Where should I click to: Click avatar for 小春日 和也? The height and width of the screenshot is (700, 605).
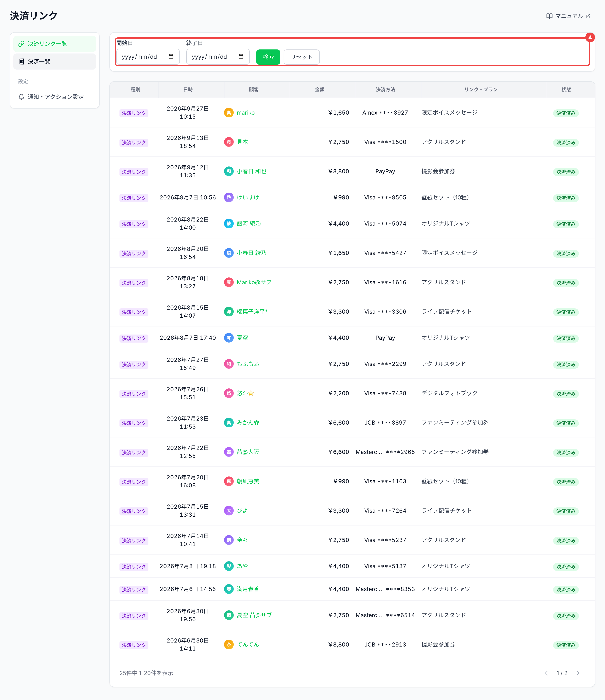pyautogui.click(x=229, y=171)
